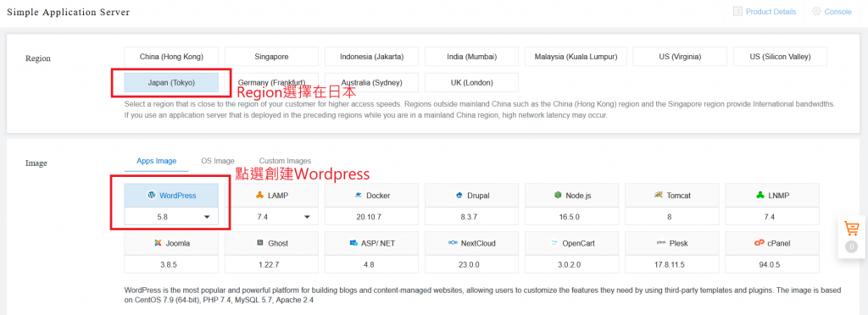Pick the Drupal image label

[478, 196]
